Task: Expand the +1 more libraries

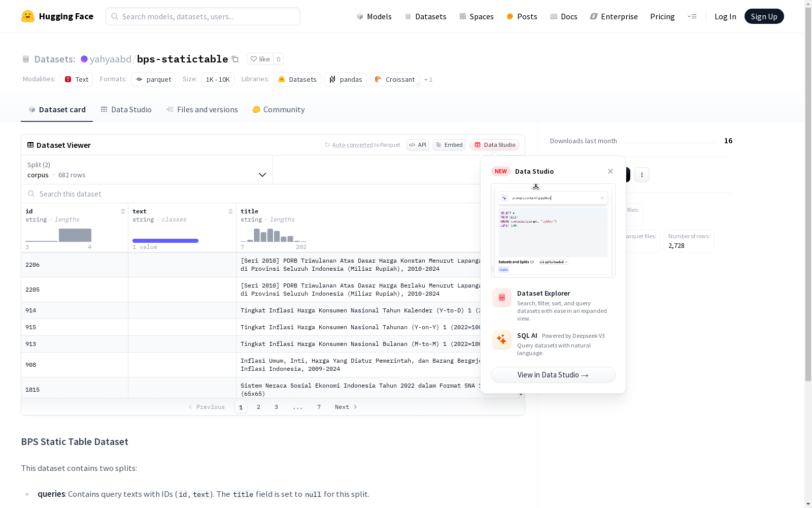Action: pos(428,79)
